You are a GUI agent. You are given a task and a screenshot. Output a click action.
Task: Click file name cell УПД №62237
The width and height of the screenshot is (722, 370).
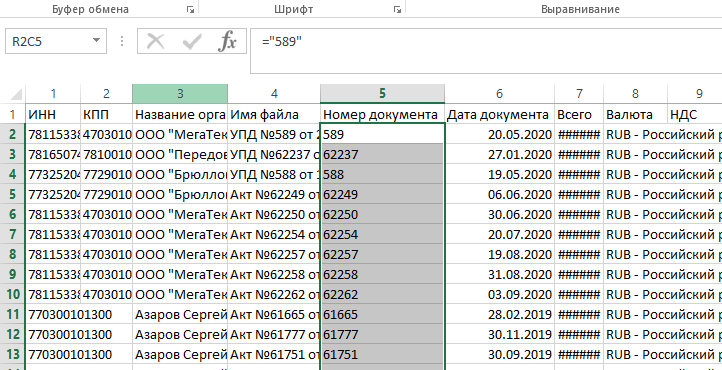(x=274, y=154)
